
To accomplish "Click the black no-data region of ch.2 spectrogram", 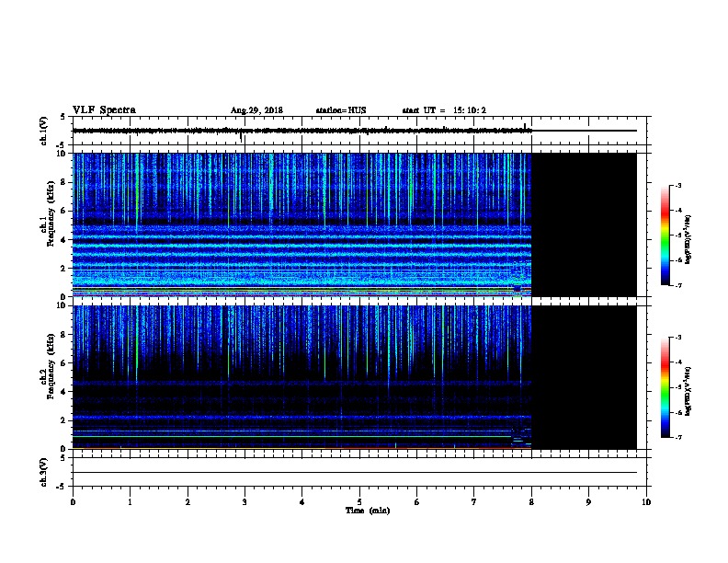I will click(584, 377).
